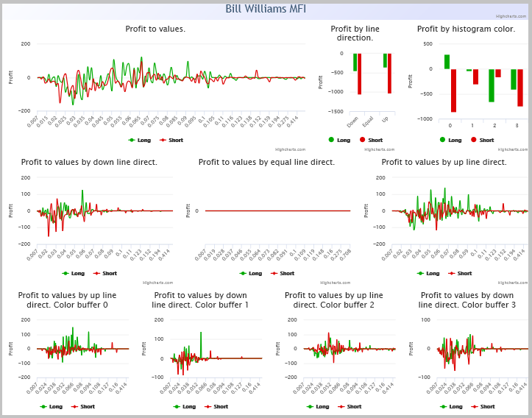Hide Long series in line direction chart
532x418 pixels.
click(339, 140)
